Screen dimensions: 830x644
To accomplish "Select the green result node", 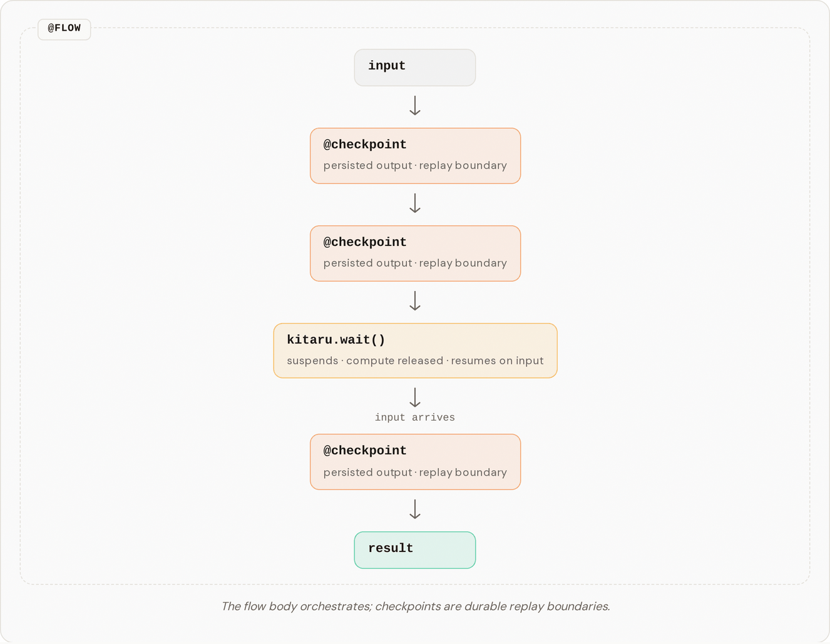I will [415, 550].
